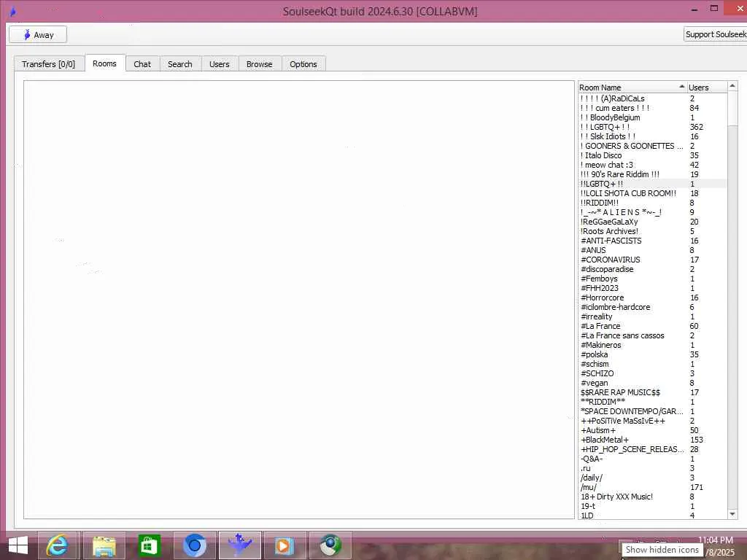Select room '/daily/'

(x=652, y=478)
